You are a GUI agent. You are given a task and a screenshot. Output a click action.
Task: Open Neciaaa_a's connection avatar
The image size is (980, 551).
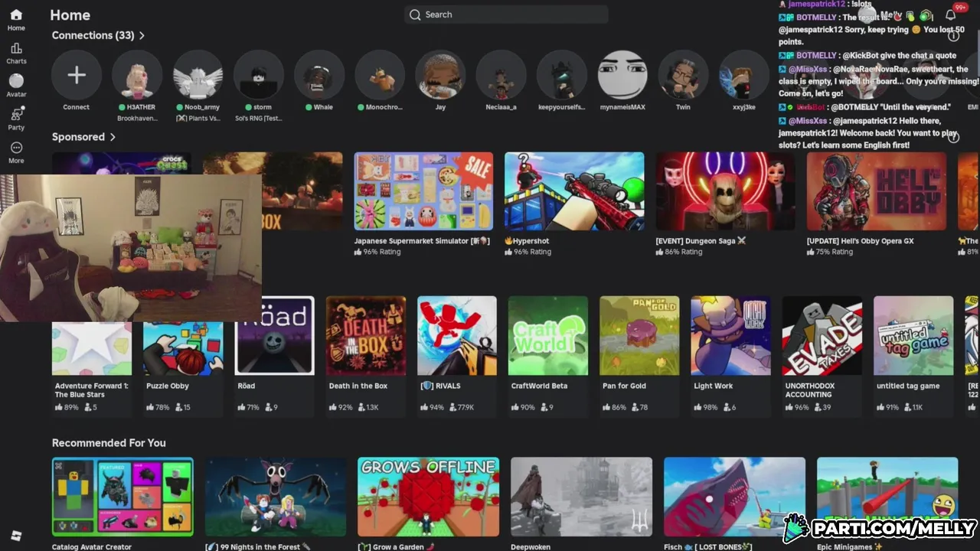coord(501,74)
